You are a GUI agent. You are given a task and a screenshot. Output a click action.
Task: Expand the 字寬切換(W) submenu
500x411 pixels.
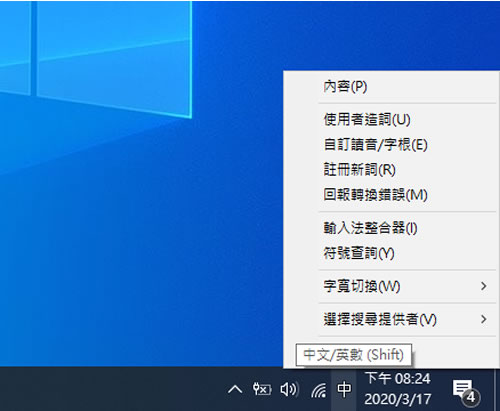tap(391, 286)
